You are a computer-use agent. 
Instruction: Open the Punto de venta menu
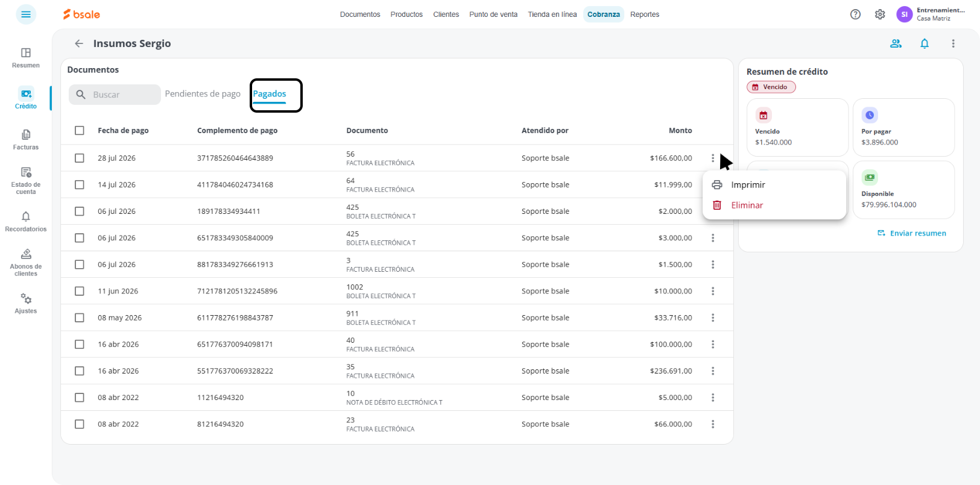coord(493,14)
